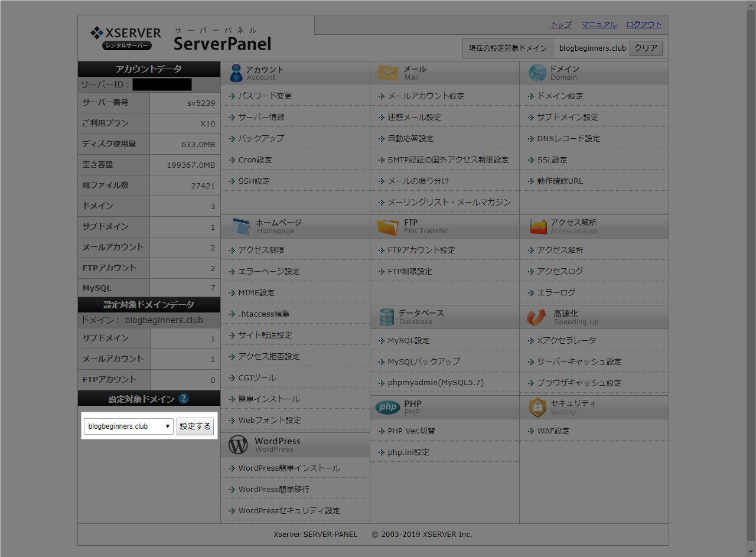The height and width of the screenshot is (557, 756).
Task: Open WordPressセキュリティ設定
Action: (289, 510)
